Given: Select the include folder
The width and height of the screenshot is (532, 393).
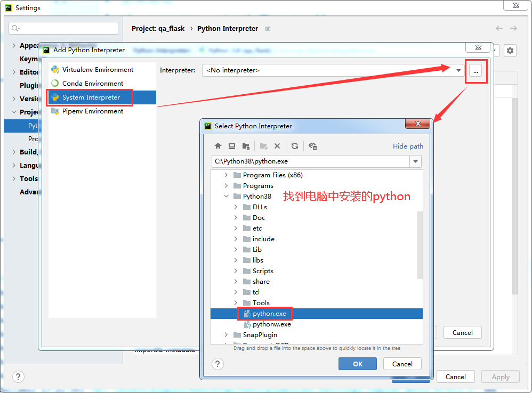Looking at the screenshot, I should (263, 239).
